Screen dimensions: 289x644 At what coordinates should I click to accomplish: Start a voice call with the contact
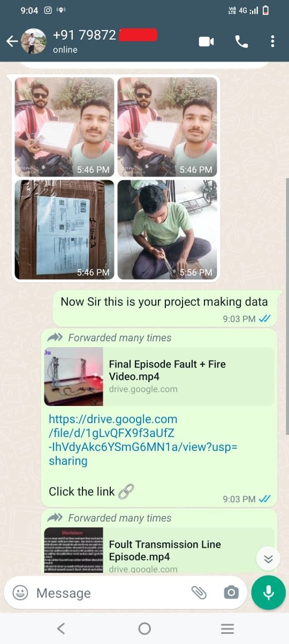[x=241, y=42]
